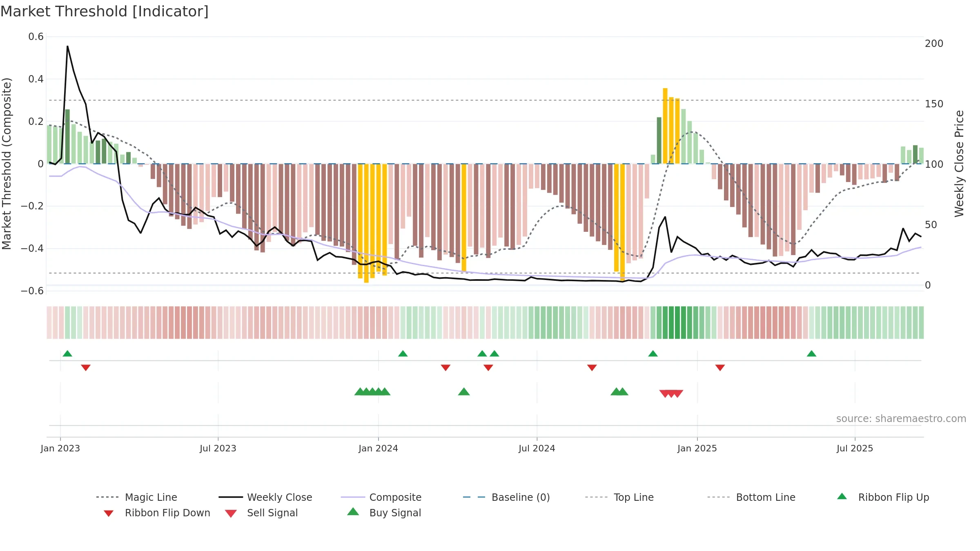Screen dimensions: 980x551
Task: Click the red Ribbon Flip Down marker in Mar 2024
Action: [x=445, y=368]
